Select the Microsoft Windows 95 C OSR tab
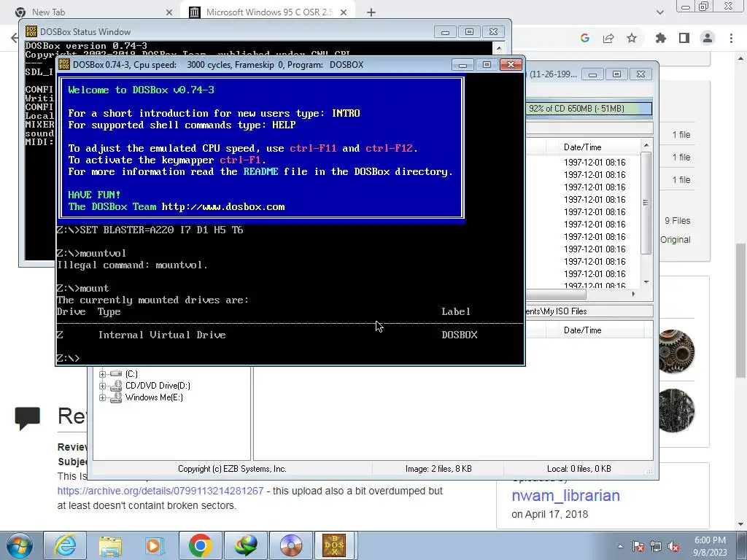Viewport: 747px width, 560px height. point(267,12)
